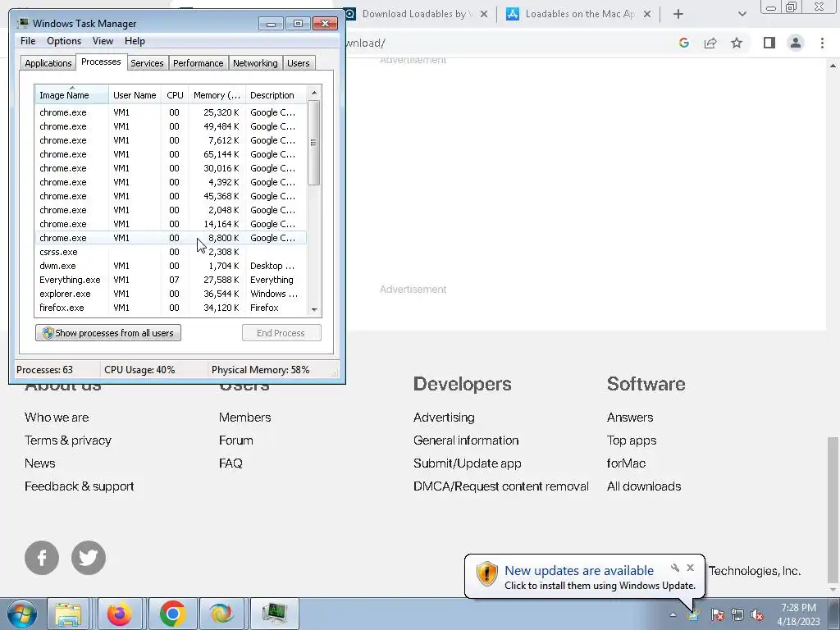
Task: Sort by Memory column header
Action: [x=217, y=95]
